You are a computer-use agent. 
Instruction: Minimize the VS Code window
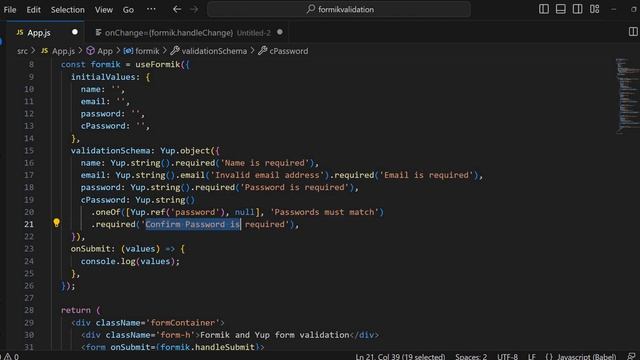pos(613,9)
